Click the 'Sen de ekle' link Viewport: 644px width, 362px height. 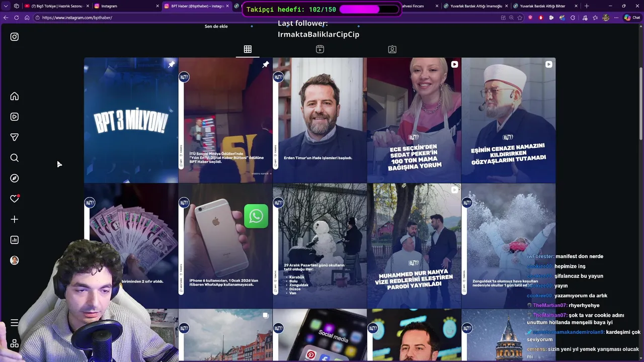point(216,26)
